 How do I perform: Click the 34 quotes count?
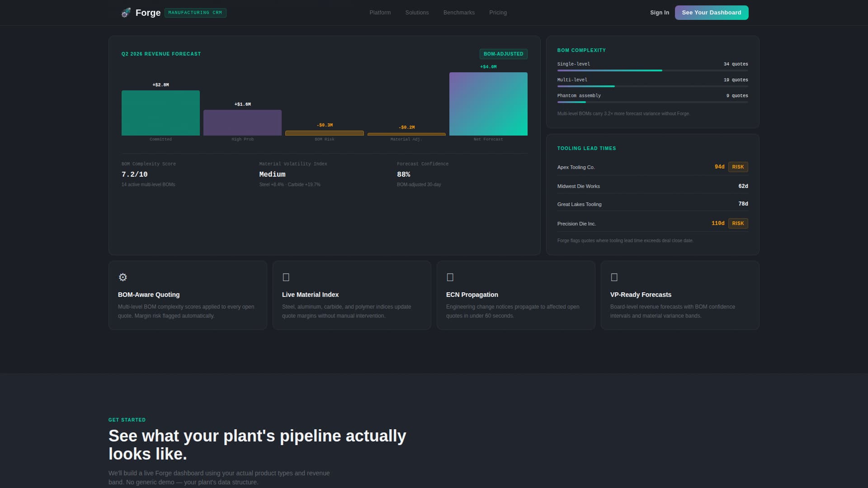tap(736, 64)
